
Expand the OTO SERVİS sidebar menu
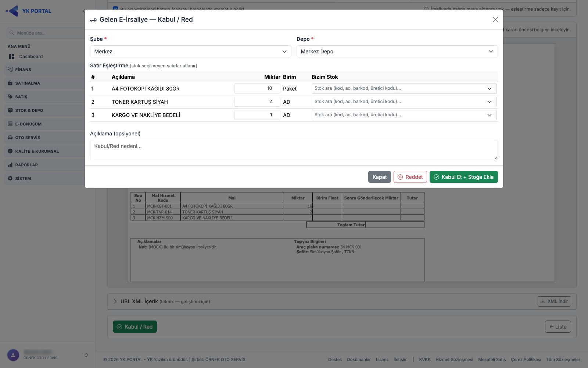point(44,138)
